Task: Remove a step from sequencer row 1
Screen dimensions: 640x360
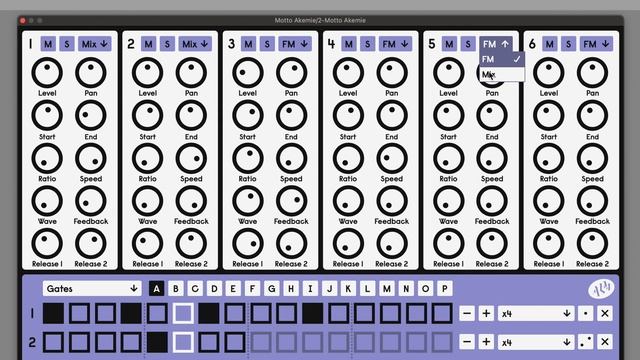Action: point(467,313)
